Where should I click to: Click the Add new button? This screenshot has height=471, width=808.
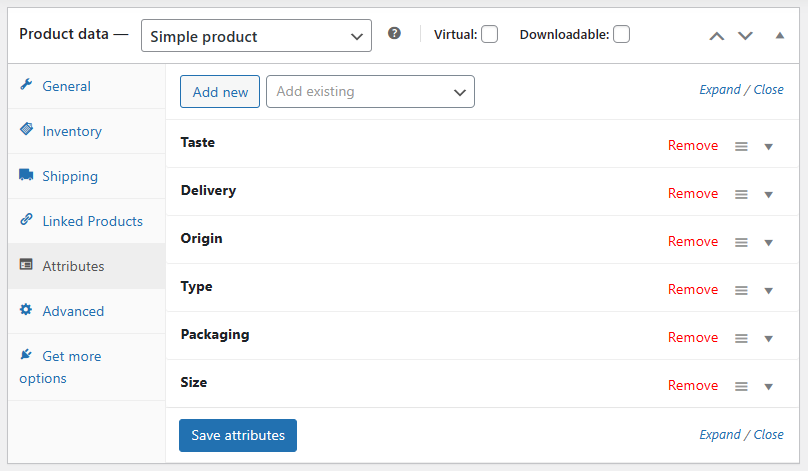(x=220, y=92)
